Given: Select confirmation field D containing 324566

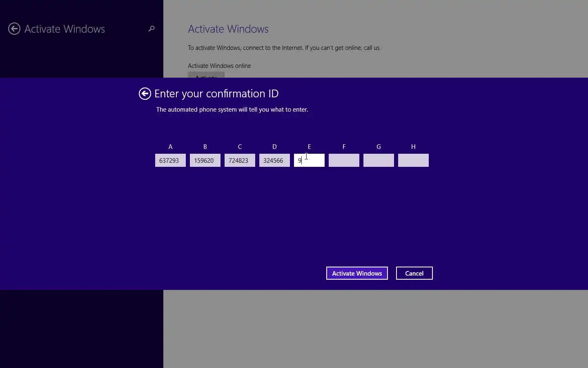Looking at the screenshot, I should (274, 160).
